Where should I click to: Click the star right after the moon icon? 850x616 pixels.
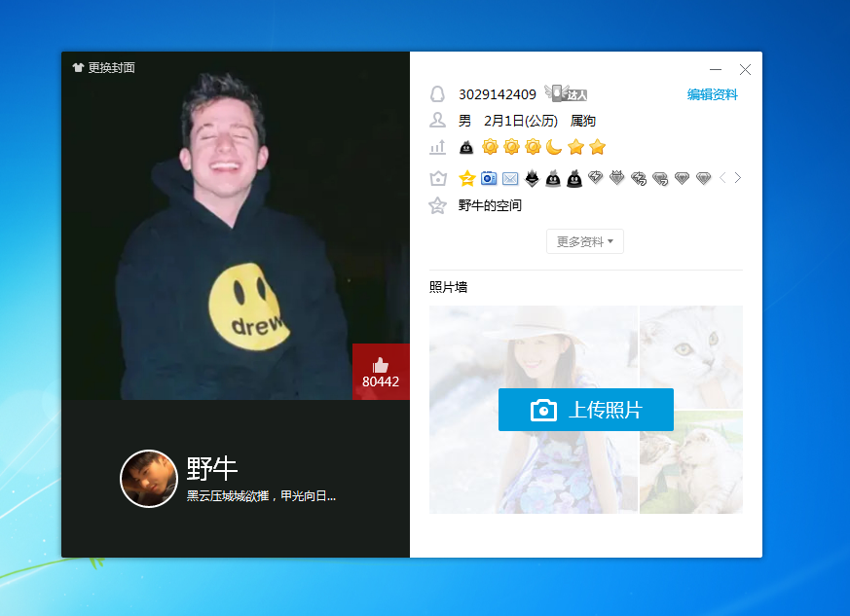point(575,147)
